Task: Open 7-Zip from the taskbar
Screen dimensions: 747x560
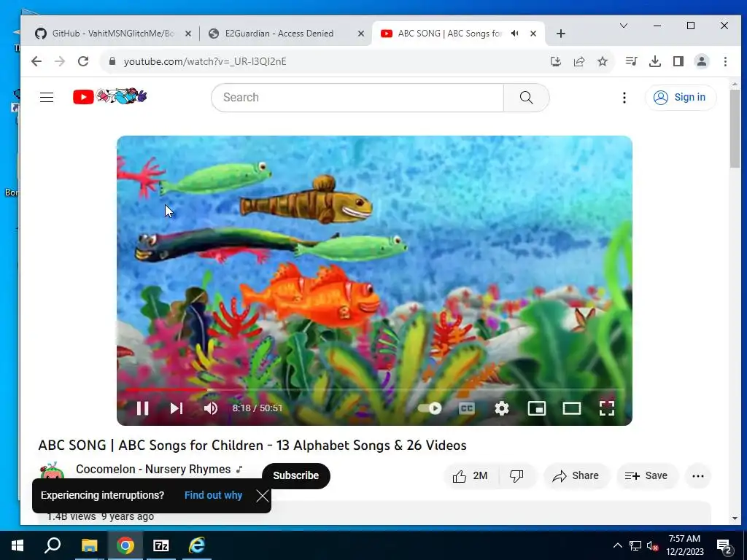Action: pos(161,545)
